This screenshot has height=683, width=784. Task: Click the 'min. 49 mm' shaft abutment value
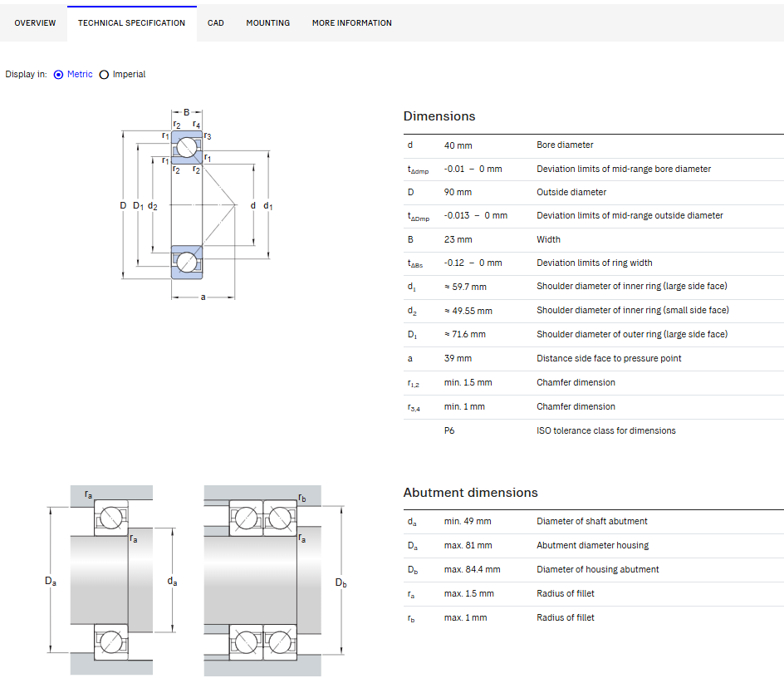[468, 521]
